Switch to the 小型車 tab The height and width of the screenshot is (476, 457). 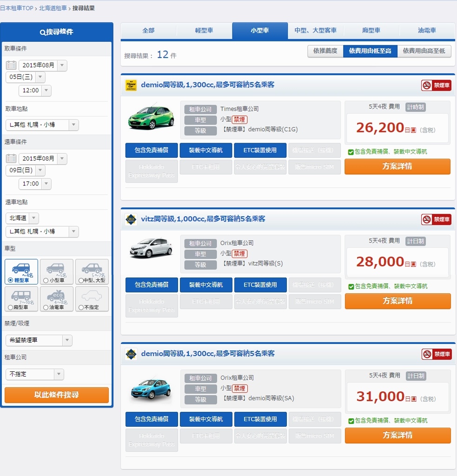pyautogui.click(x=260, y=31)
